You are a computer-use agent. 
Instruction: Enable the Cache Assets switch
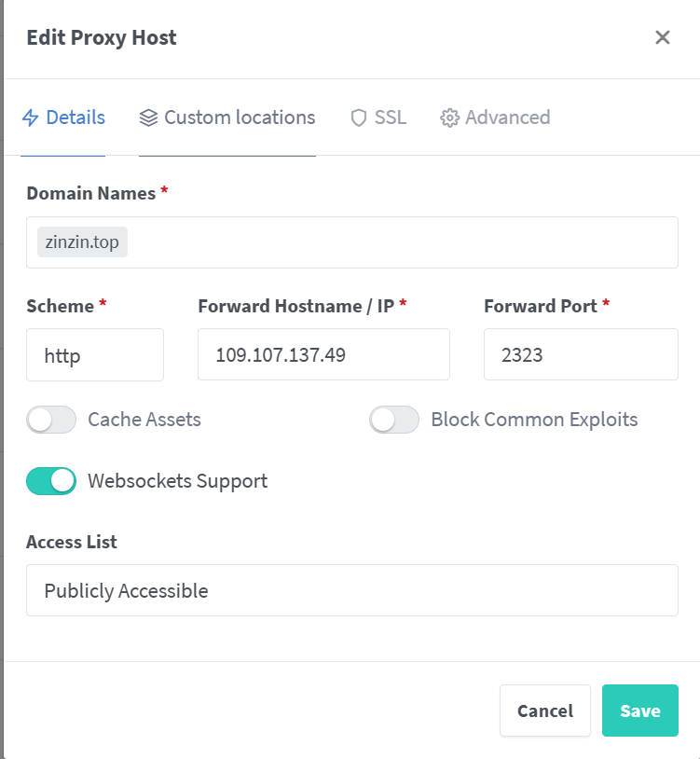pos(51,420)
